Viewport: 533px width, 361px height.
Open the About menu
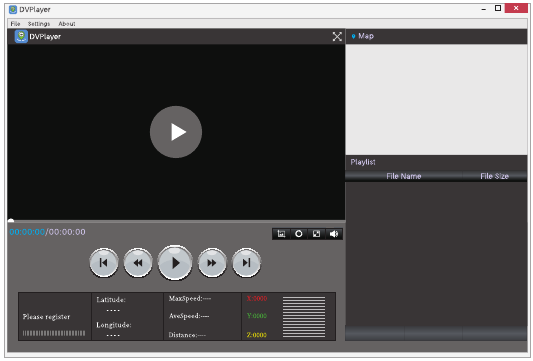[67, 23]
